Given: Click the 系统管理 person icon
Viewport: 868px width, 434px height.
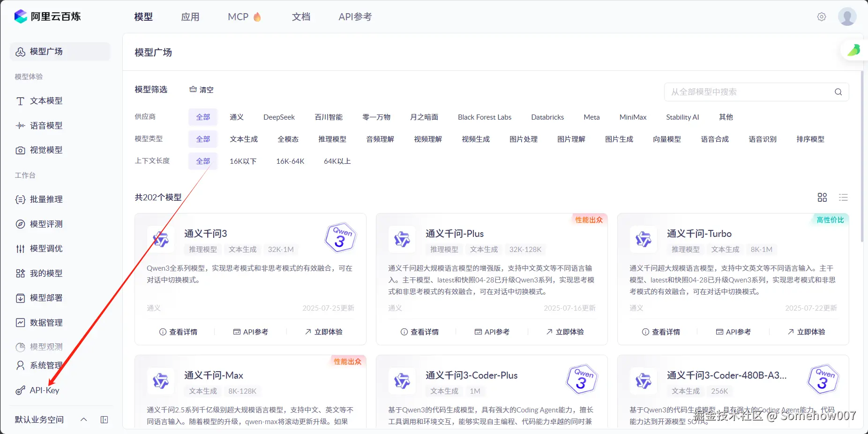Looking at the screenshot, I should pyautogui.click(x=20, y=365).
